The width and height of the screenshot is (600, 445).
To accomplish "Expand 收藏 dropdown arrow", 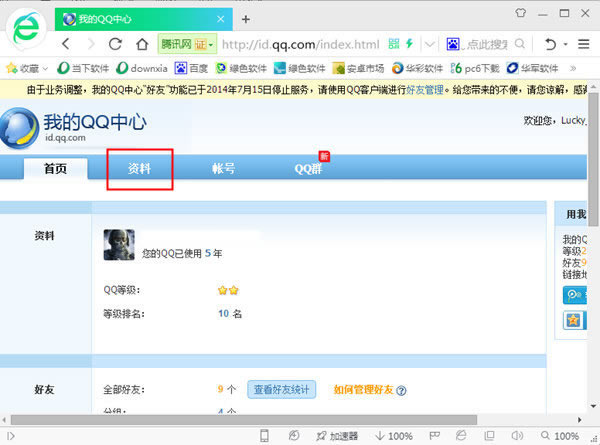I will (x=45, y=69).
